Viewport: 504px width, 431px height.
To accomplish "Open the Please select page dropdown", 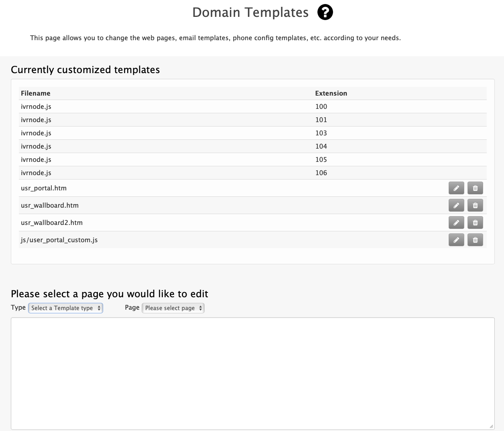I will 173,308.
